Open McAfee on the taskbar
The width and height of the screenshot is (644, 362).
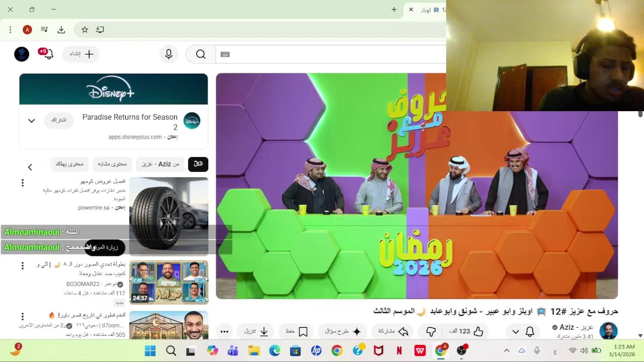coord(378,351)
